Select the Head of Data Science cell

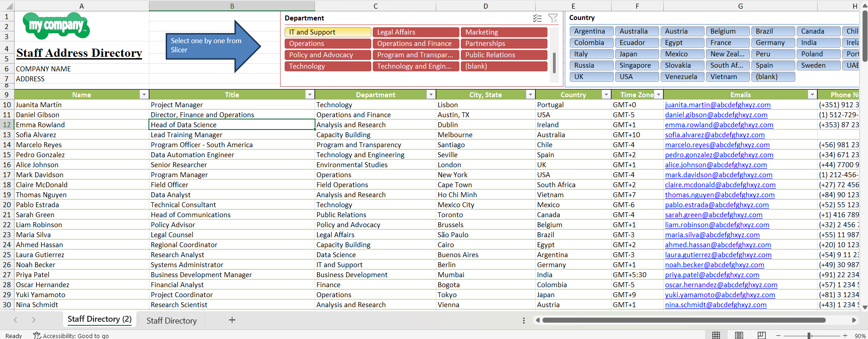click(x=232, y=125)
